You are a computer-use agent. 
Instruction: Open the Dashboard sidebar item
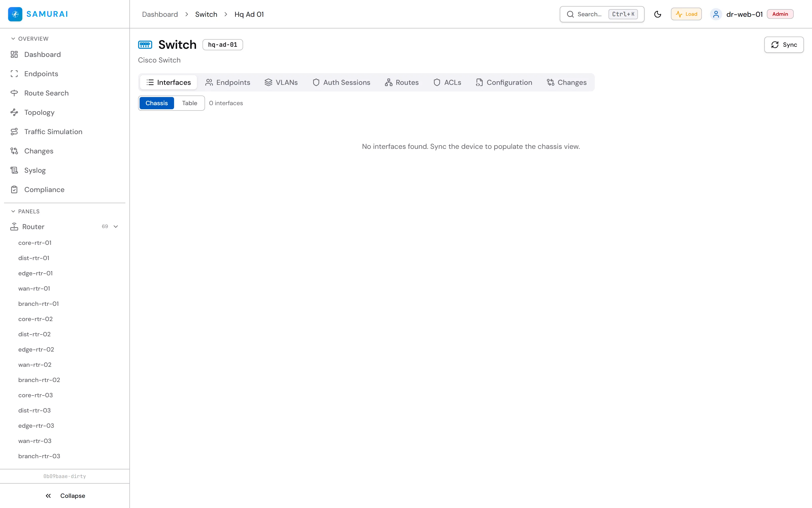(x=64, y=54)
